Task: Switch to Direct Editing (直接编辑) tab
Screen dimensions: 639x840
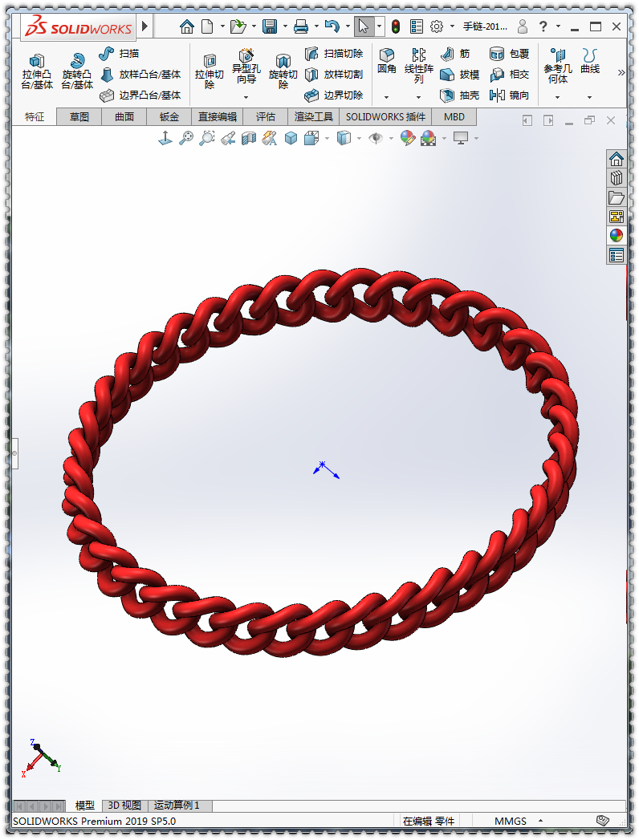Action: click(218, 117)
